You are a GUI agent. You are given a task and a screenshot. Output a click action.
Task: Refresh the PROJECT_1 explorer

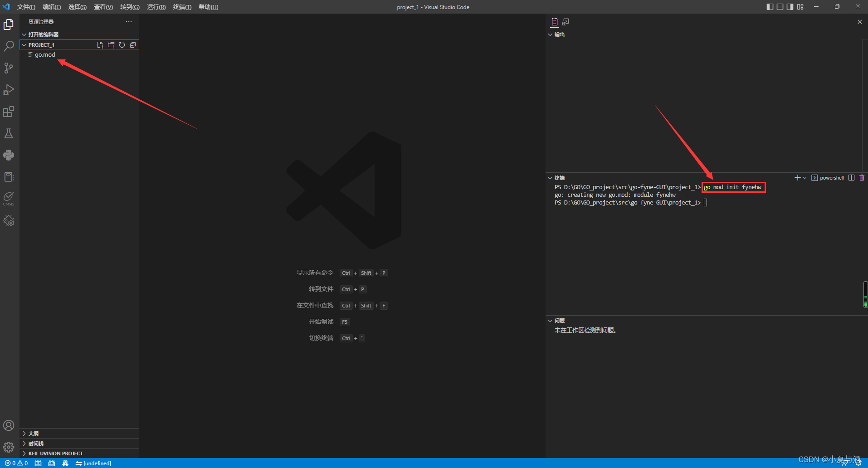pyautogui.click(x=122, y=45)
